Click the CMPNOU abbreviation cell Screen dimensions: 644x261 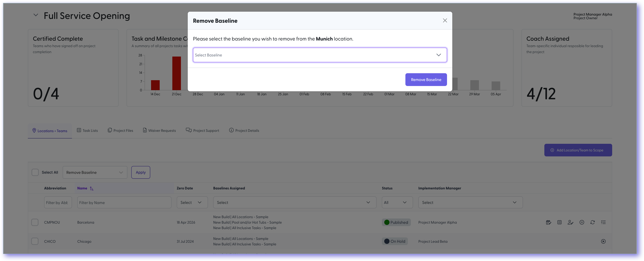click(x=52, y=222)
